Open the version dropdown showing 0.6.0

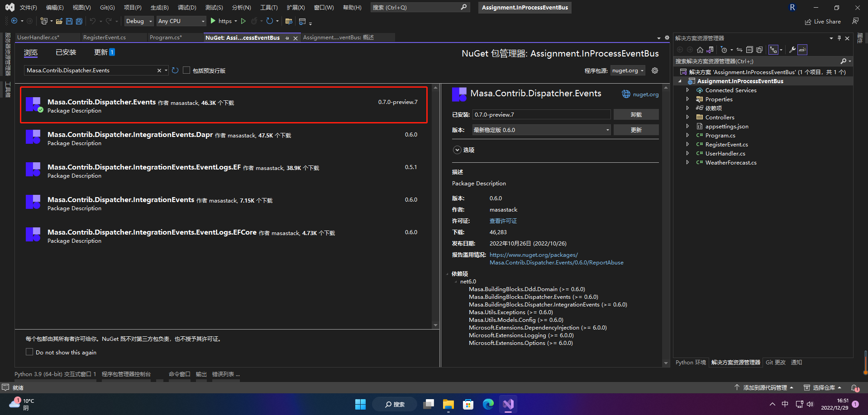pyautogui.click(x=542, y=130)
